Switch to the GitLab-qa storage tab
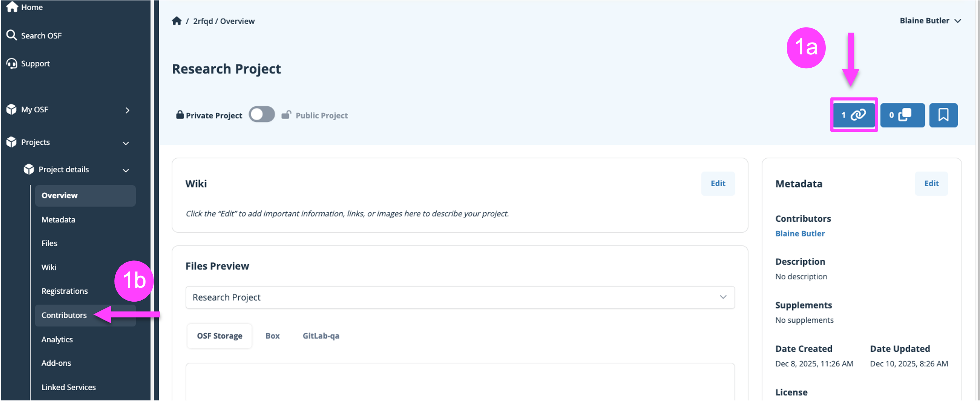980x401 pixels. pos(321,336)
